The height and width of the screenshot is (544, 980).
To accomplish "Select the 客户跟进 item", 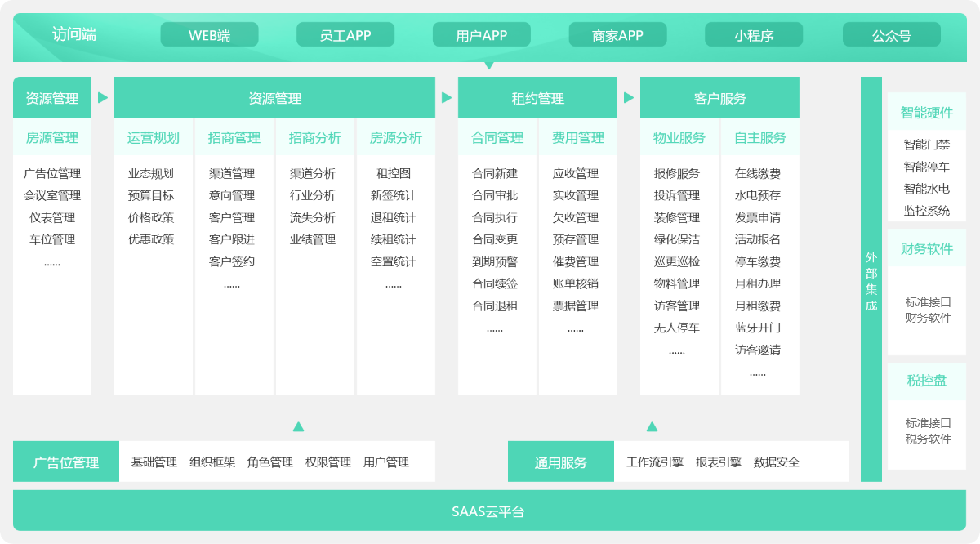I will point(232,239).
